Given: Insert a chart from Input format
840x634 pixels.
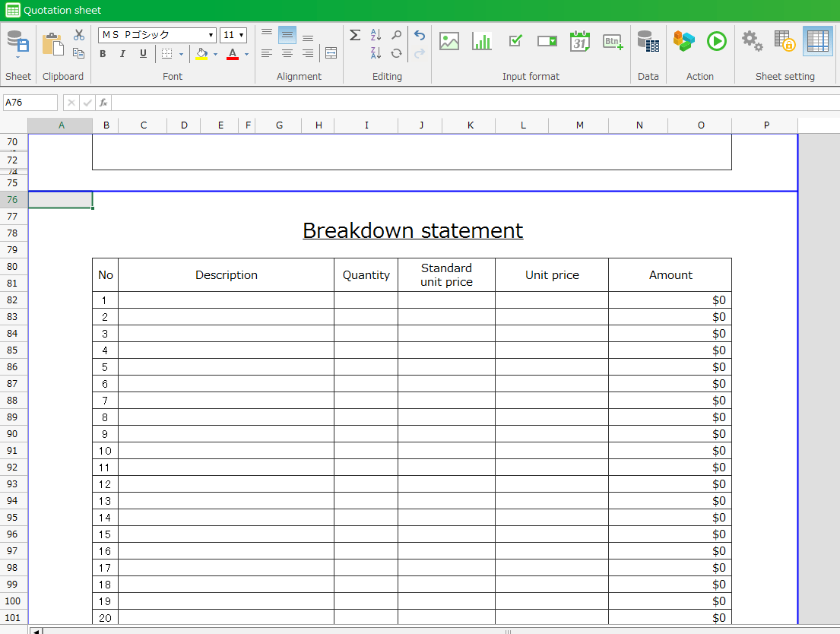Looking at the screenshot, I should [482, 42].
